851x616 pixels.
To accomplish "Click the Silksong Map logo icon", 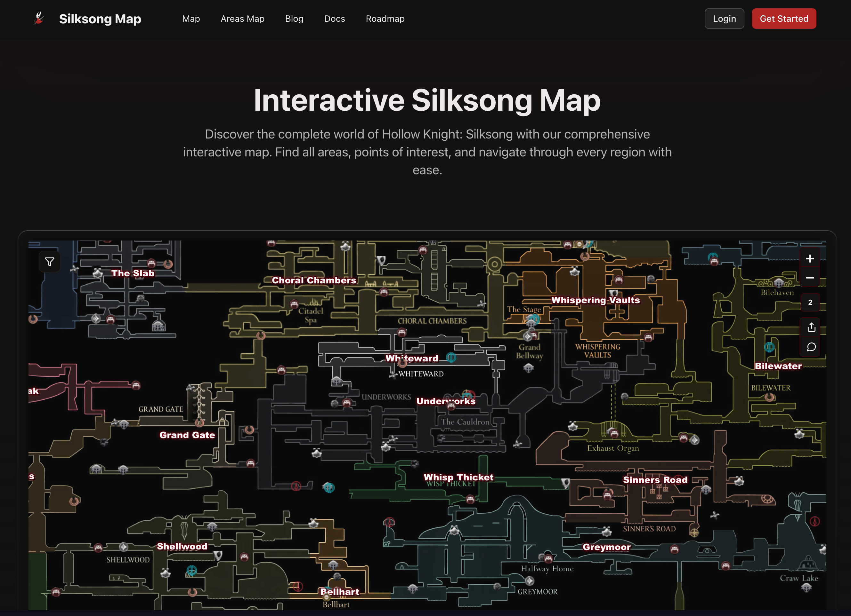I will (39, 18).
